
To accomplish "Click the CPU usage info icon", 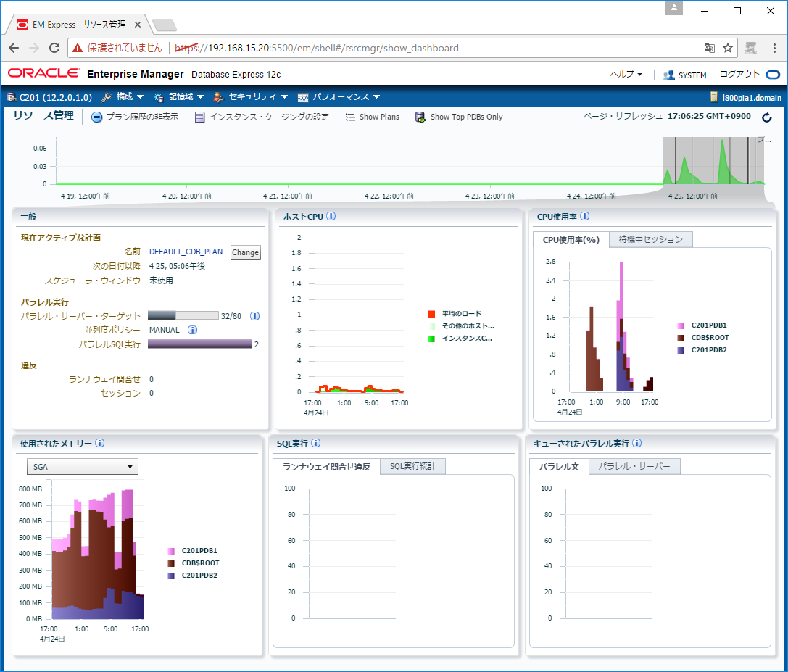I will 584,216.
